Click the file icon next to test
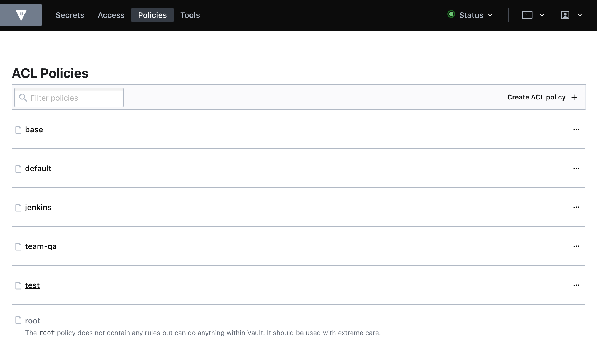 click(x=18, y=285)
